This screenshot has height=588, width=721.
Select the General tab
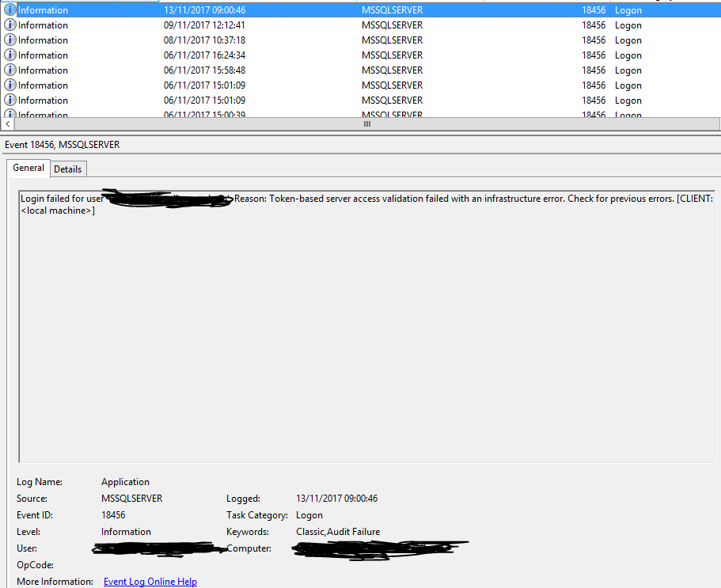pos(28,168)
